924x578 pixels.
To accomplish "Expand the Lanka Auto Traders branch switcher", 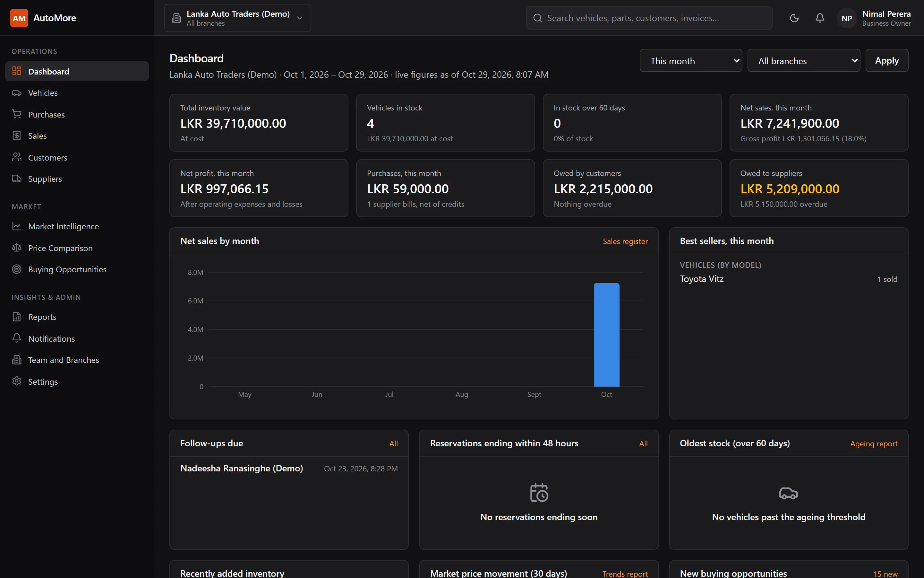I will (x=237, y=18).
